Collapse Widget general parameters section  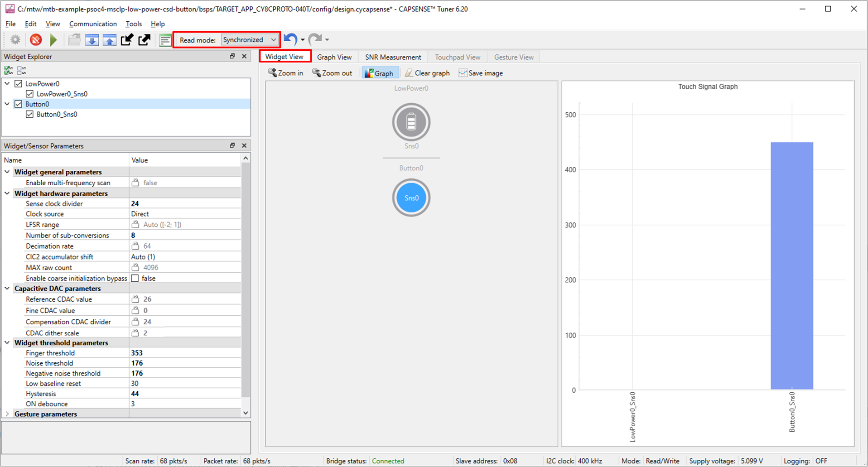7,172
